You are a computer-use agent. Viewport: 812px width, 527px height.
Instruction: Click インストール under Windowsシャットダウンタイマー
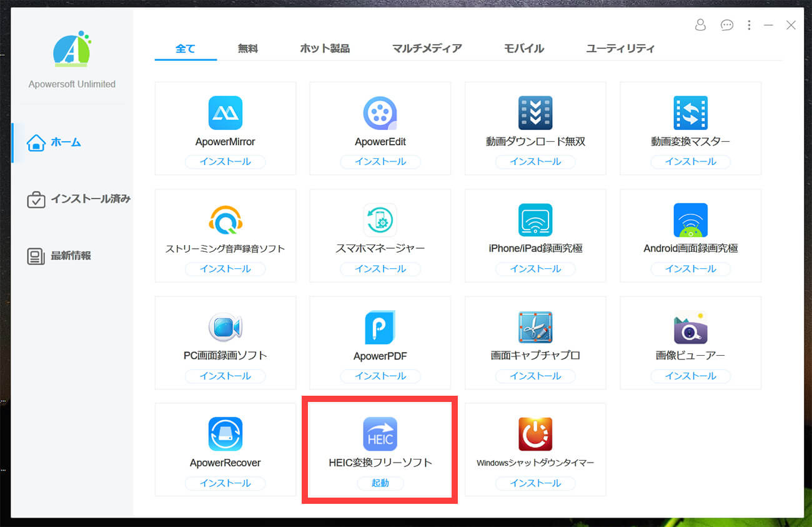coord(535,483)
